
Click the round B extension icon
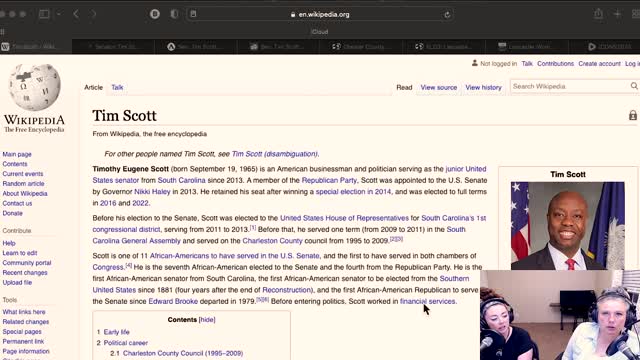tap(155, 14)
